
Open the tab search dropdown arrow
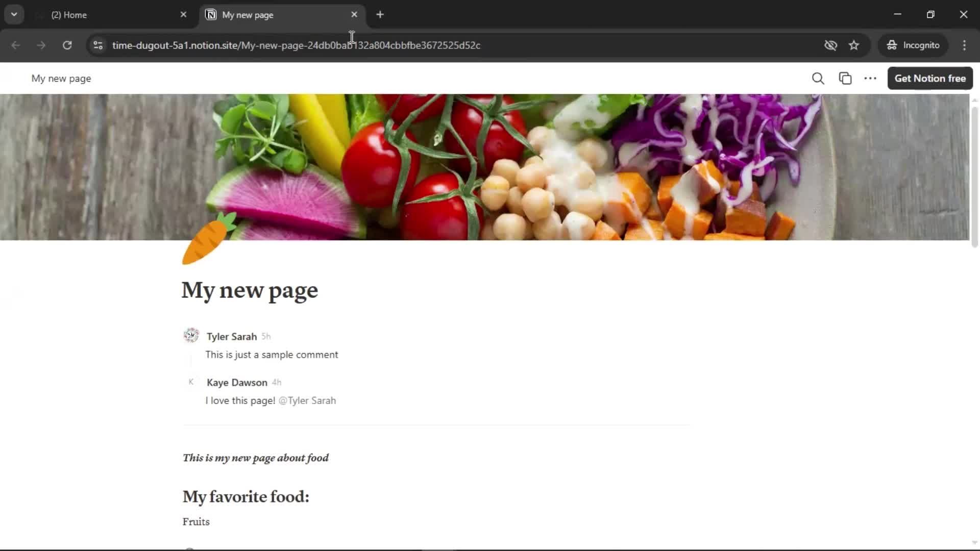(x=14, y=14)
